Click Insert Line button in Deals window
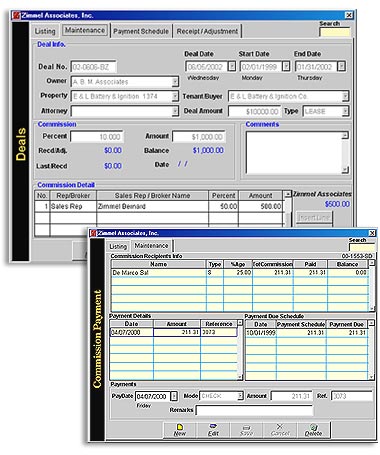The height and width of the screenshot is (455, 380). [x=314, y=218]
